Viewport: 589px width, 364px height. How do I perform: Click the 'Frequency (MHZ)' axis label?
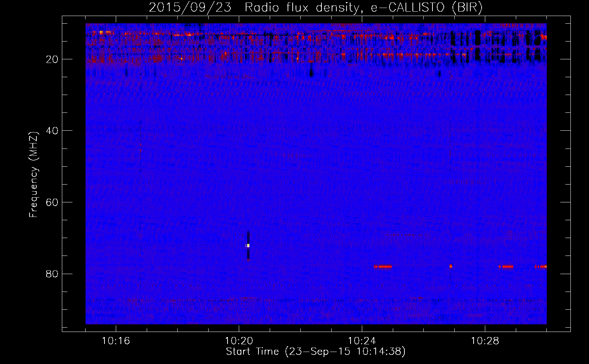pos(33,175)
